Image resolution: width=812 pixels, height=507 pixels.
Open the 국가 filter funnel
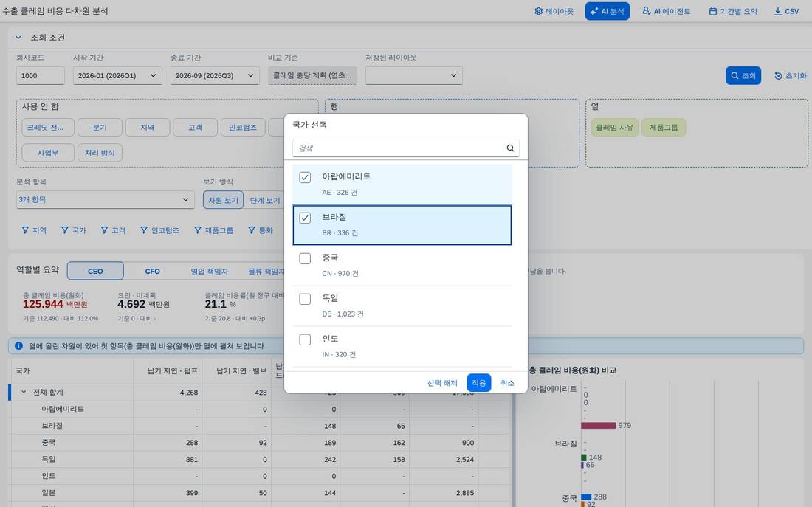(x=65, y=230)
